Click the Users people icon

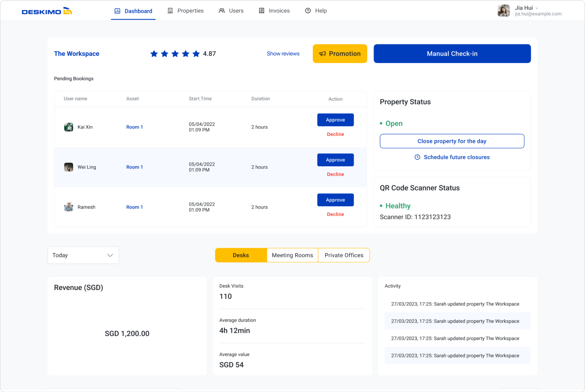pos(222,11)
